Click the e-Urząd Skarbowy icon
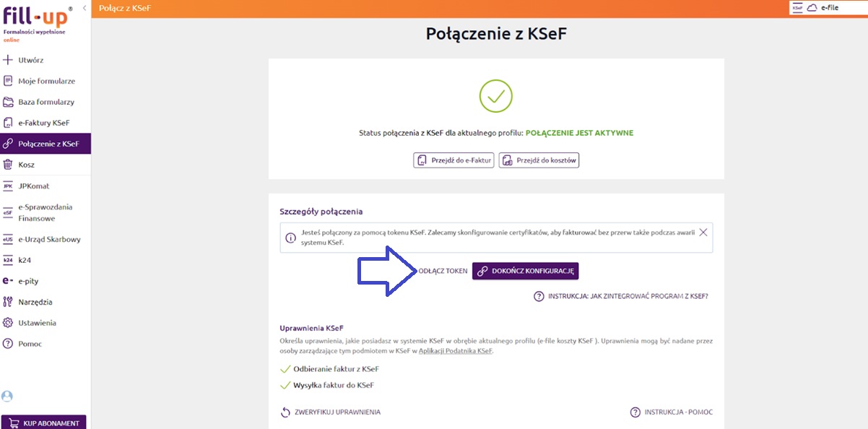The width and height of the screenshot is (868, 429). 8,239
